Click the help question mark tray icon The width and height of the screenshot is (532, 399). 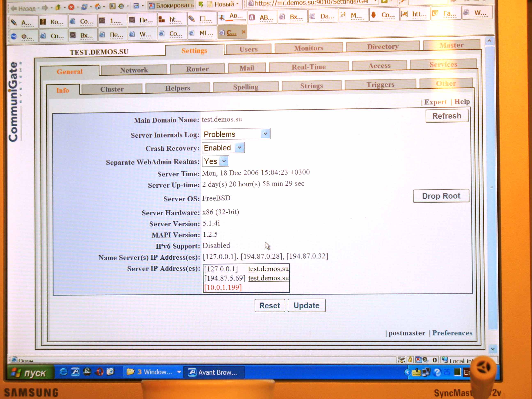[437, 373]
